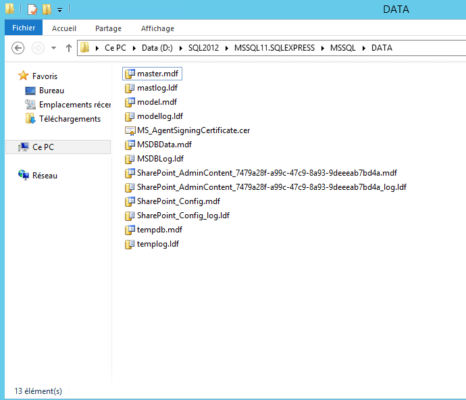Click the Back navigation arrow
The height and width of the screenshot is (400, 466).
click(18, 48)
